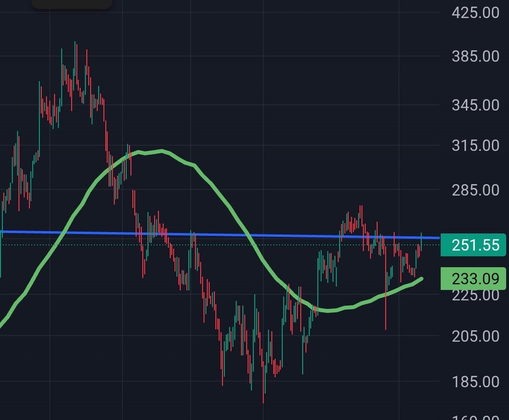
Task: Click the 315.00 price axis label
Action: [x=475, y=146]
